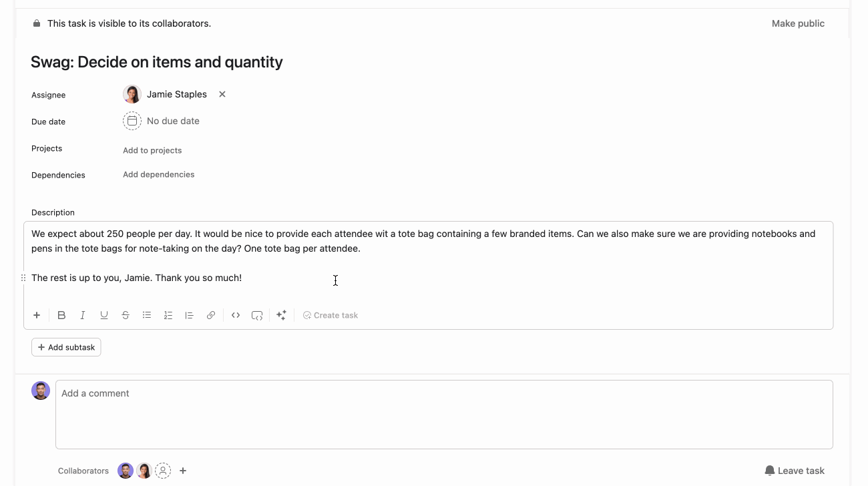Open the AI sparkle assistant
This screenshot has height=486, width=868.
tap(282, 315)
